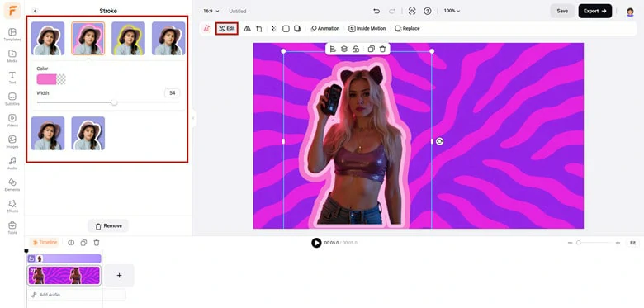644x308 pixels.
Task: Open the Text sidebar panel
Action: pyautogui.click(x=12, y=78)
